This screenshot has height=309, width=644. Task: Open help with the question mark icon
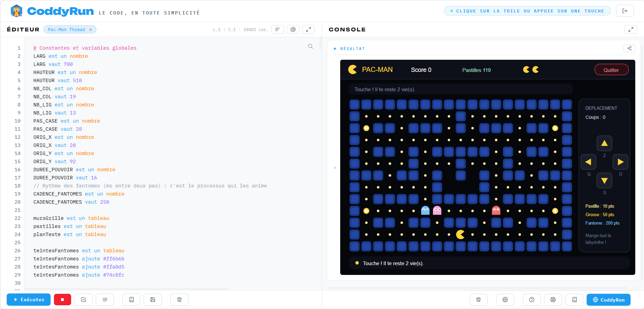(532, 300)
